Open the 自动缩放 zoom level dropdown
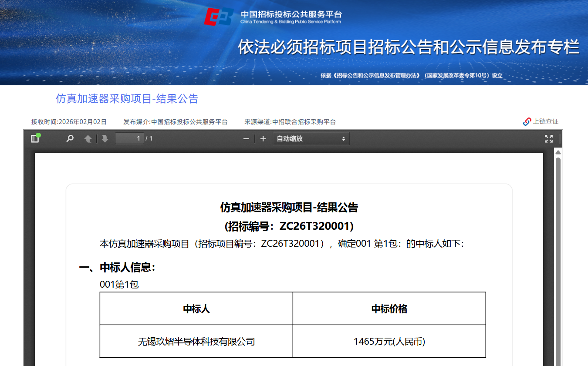 coord(310,138)
